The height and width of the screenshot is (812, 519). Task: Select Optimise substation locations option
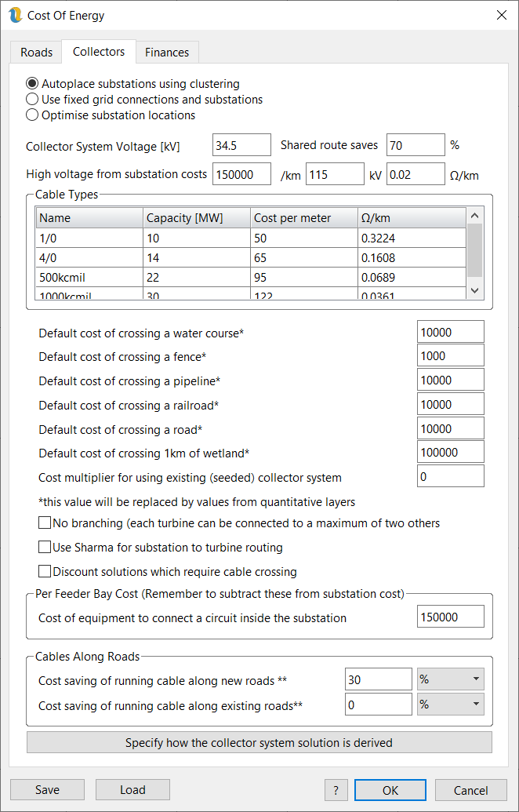tap(32, 115)
